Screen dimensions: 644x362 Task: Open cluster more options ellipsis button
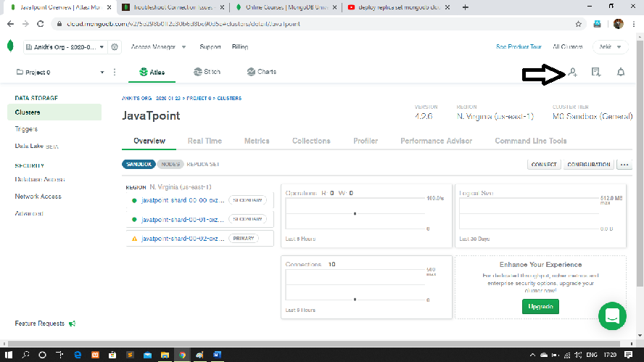pyautogui.click(x=624, y=165)
